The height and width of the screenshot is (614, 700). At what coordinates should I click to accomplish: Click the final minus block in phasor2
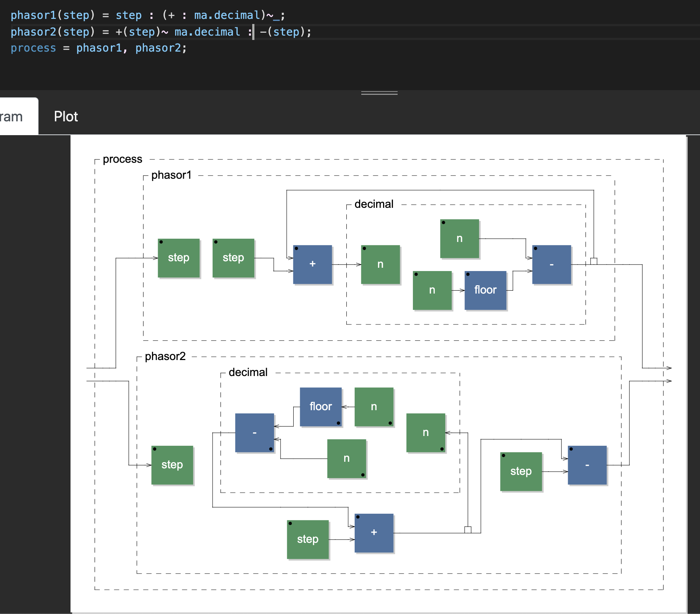point(587,465)
